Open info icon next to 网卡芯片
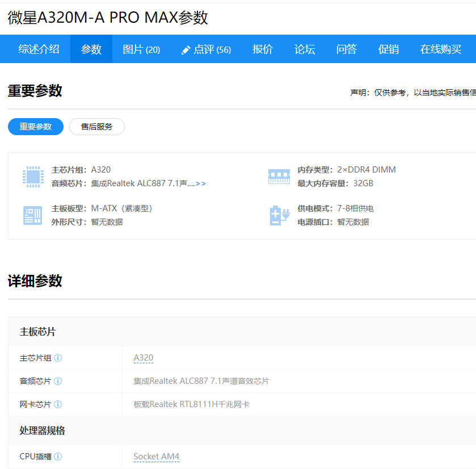476x469 pixels. point(58,404)
